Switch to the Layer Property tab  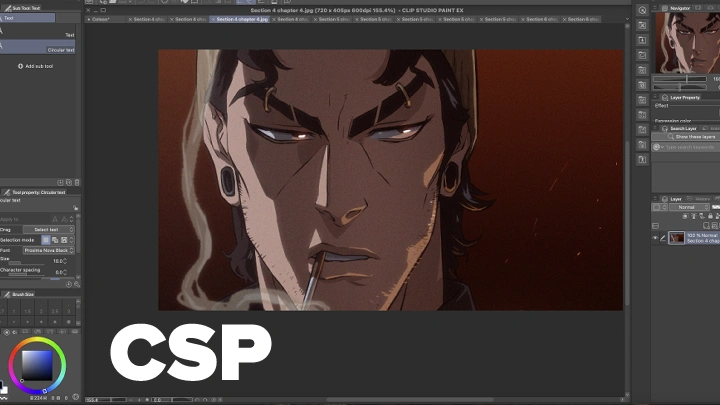pyautogui.click(x=681, y=97)
